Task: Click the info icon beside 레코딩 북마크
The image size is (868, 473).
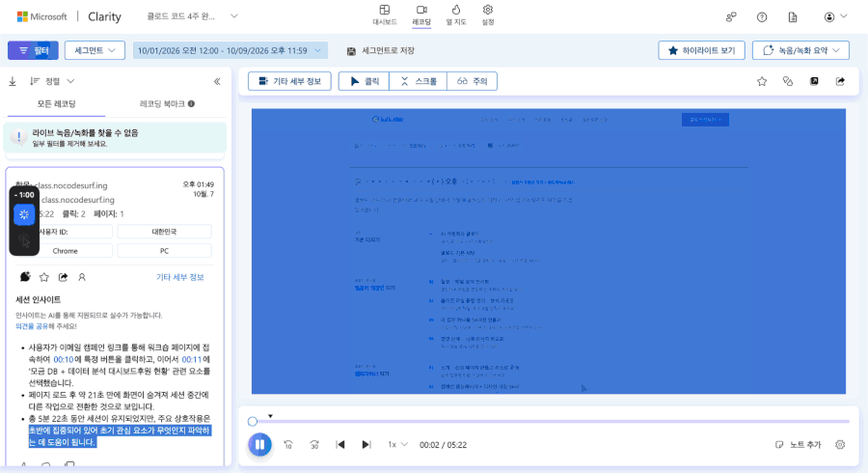Action: (x=192, y=103)
